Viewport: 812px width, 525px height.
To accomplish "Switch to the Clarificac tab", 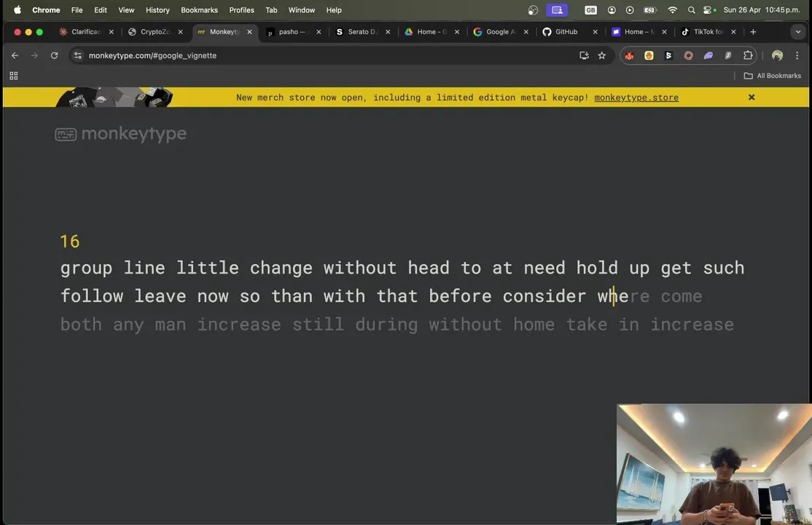I will [86, 31].
